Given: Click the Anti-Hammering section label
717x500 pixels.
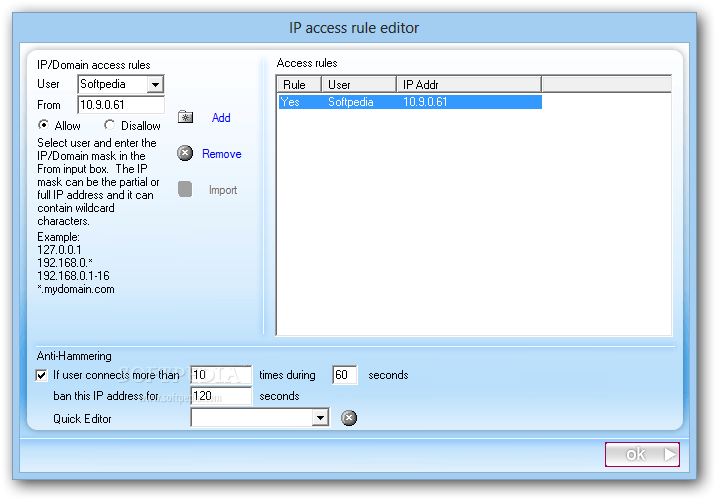Looking at the screenshot, I should tap(74, 356).
